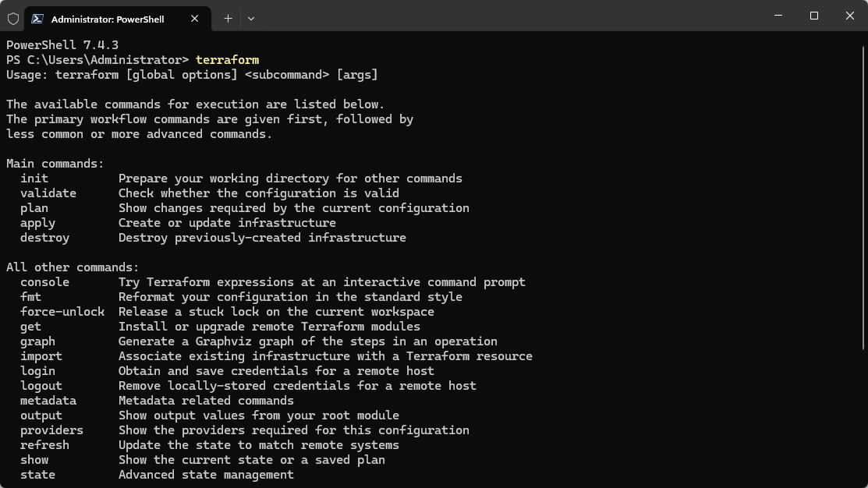868x488 pixels.
Task: Click the destroy command name
Action: click(44, 238)
